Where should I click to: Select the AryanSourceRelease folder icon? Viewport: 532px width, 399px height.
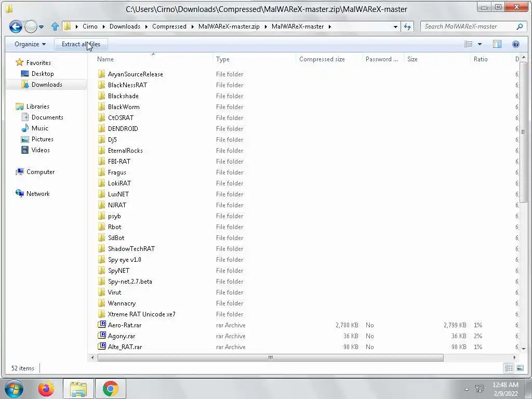[101, 74]
